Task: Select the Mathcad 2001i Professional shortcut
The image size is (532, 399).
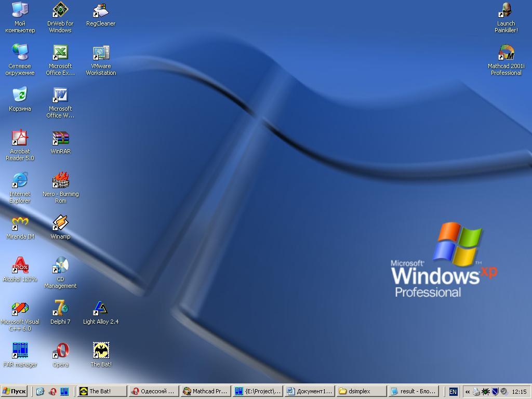Action: pyautogui.click(x=506, y=60)
